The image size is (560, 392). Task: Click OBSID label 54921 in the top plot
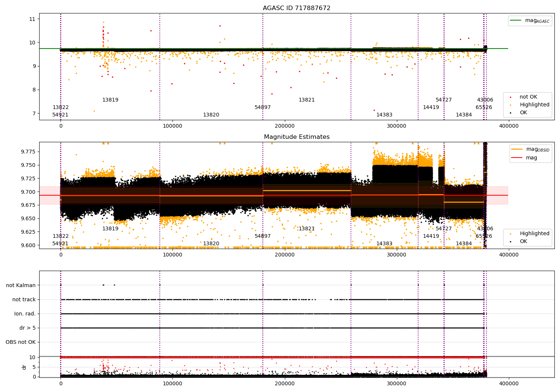click(60, 115)
